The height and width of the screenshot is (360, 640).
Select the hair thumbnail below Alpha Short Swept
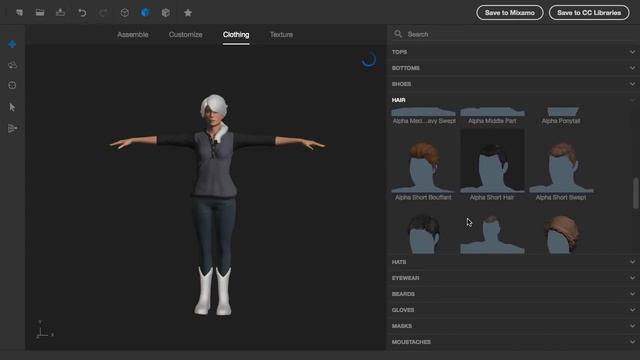tap(561, 233)
